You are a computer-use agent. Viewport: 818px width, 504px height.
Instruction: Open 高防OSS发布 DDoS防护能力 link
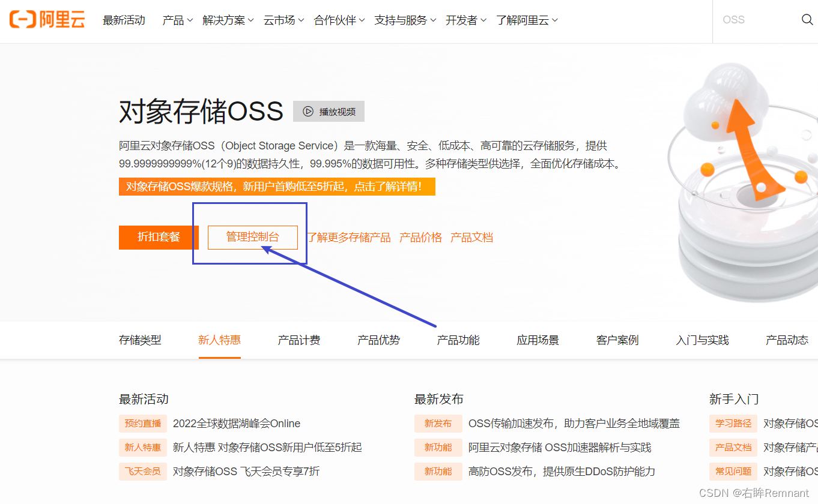[x=562, y=472]
